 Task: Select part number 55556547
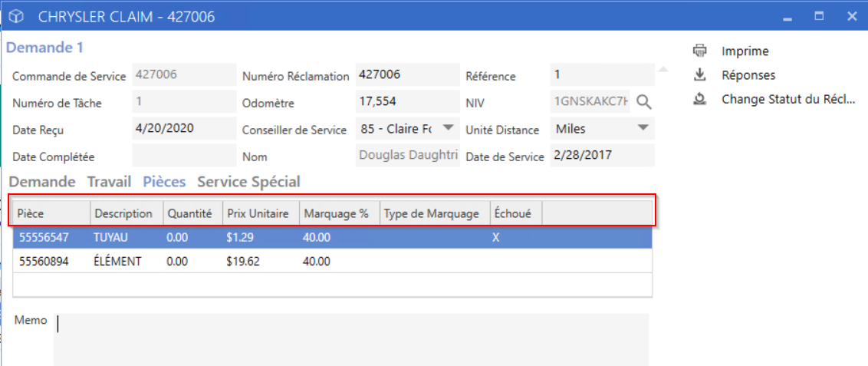44,238
